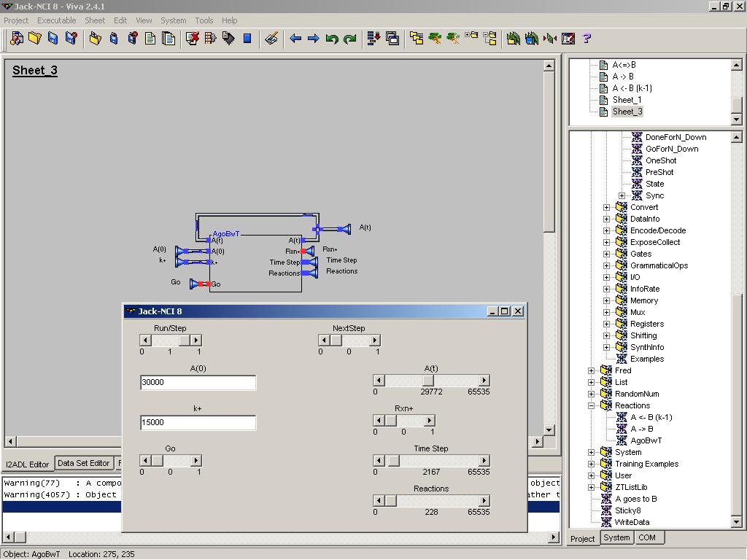747x560 pixels.
Task: Select A<=>B in the sheet list
Action: [624, 65]
